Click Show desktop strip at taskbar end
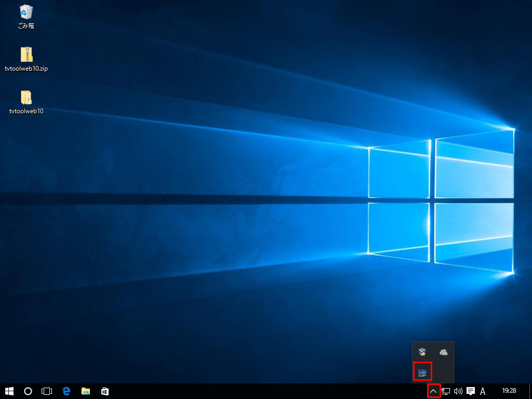Viewport: 532px width, 399px height. pos(530,391)
